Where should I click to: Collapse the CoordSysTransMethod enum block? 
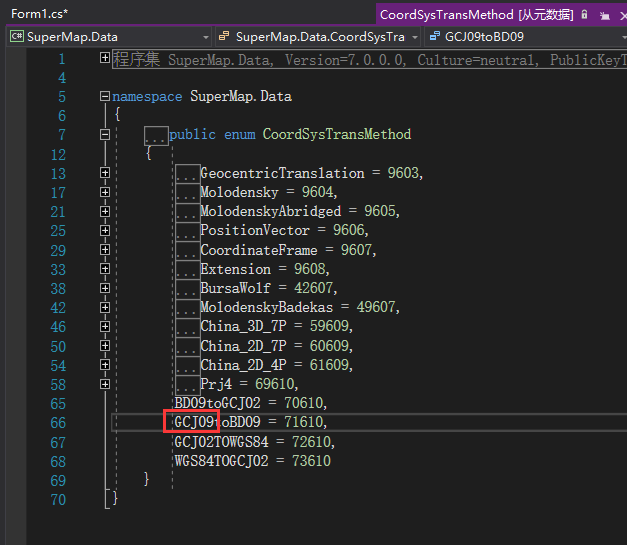pos(105,134)
